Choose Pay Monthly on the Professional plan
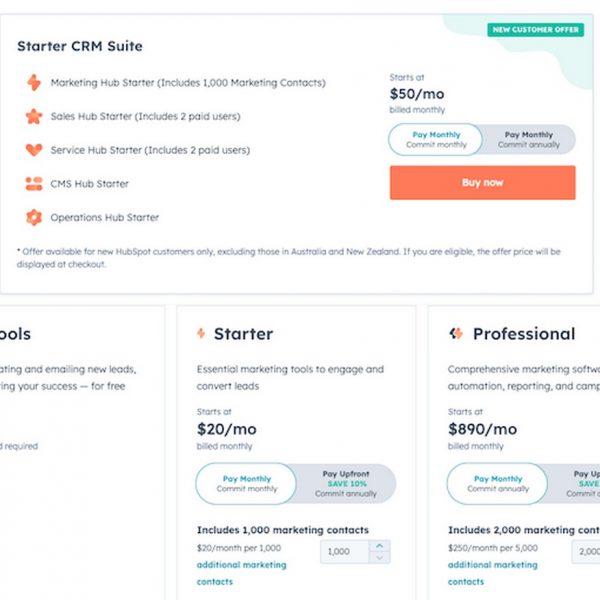 [497, 484]
